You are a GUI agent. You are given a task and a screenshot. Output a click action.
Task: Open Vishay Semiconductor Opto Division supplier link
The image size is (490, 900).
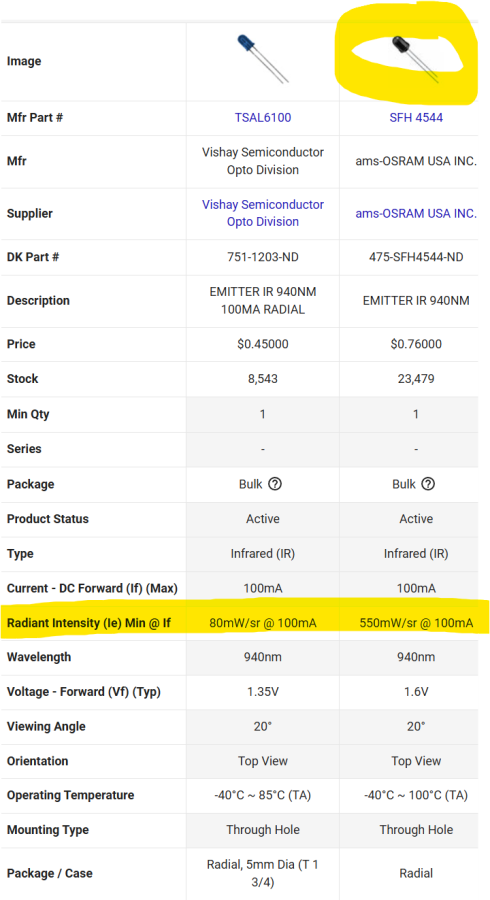pyautogui.click(x=263, y=213)
